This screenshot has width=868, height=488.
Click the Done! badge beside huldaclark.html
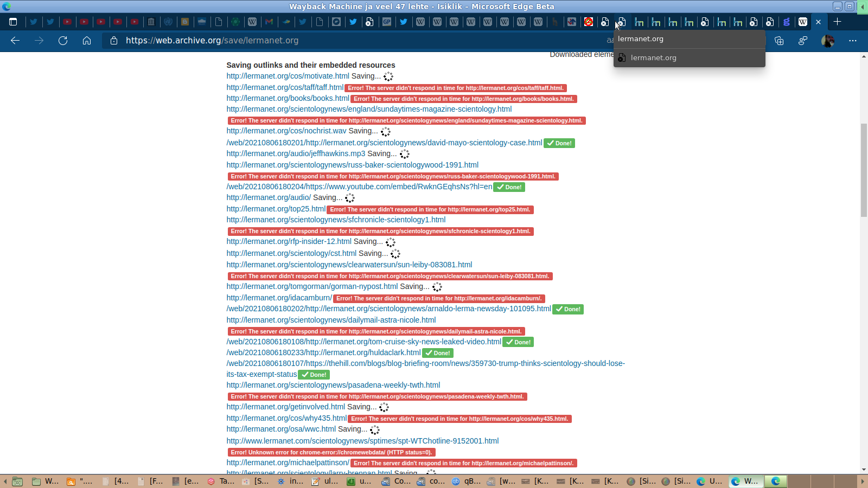438,353
